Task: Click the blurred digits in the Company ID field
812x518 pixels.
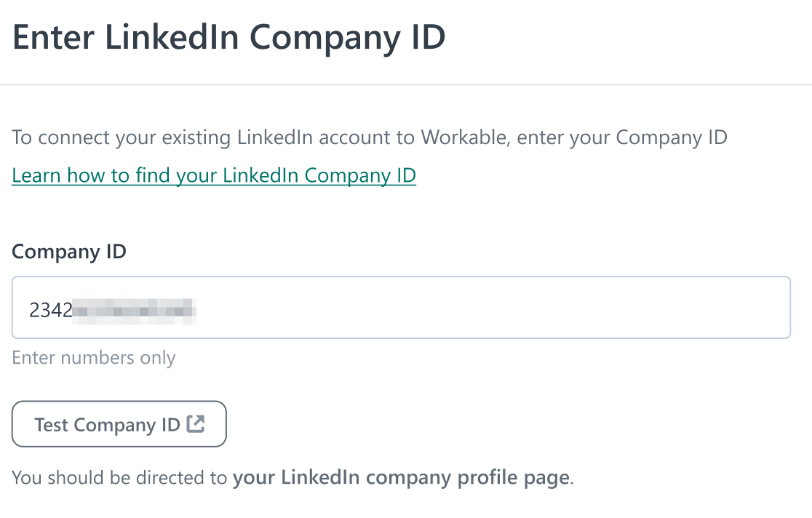Action: pyautogui.click(x=134, y=311)
